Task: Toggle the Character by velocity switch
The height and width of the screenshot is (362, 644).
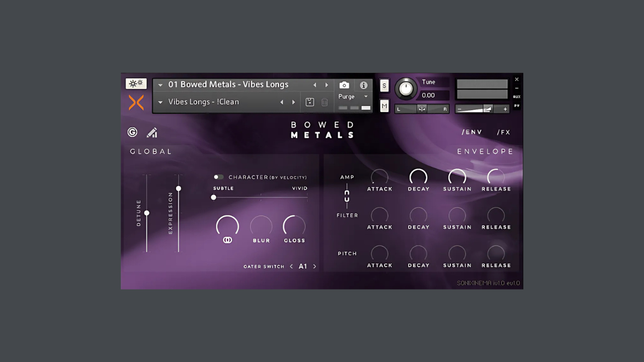Action: coord(218,177)
